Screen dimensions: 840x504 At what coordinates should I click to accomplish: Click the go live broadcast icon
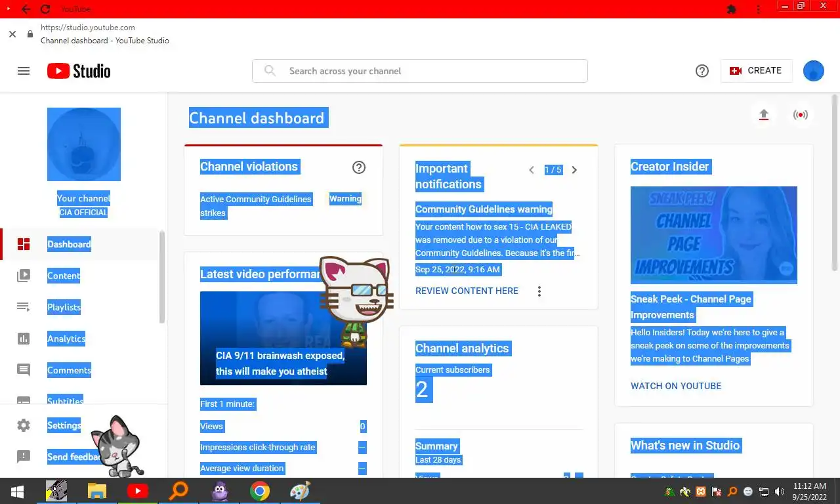coord(800,115)
